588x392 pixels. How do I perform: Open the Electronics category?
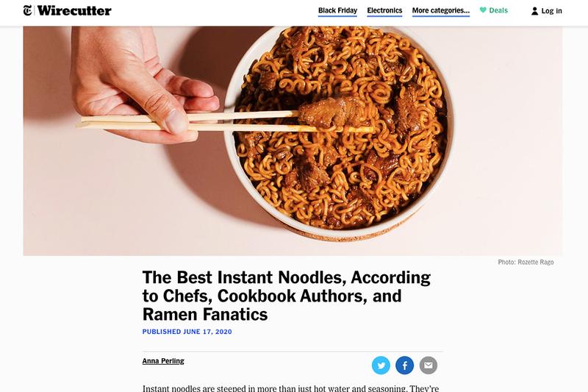[384, 10]
